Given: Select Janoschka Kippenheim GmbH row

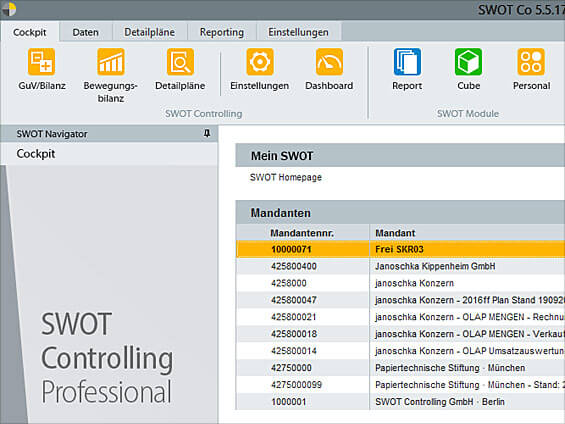Looking at the screenshot, I should pyautogui.click(x=400, y=266).
